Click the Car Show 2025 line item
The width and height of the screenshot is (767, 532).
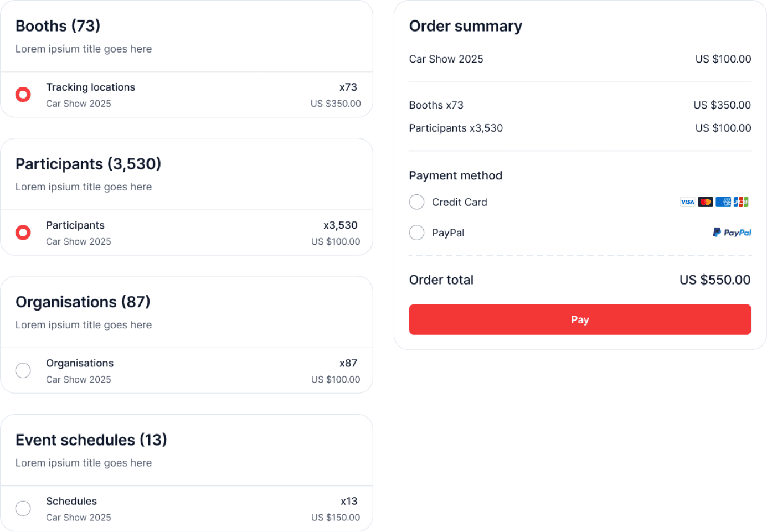pos(446,59)
